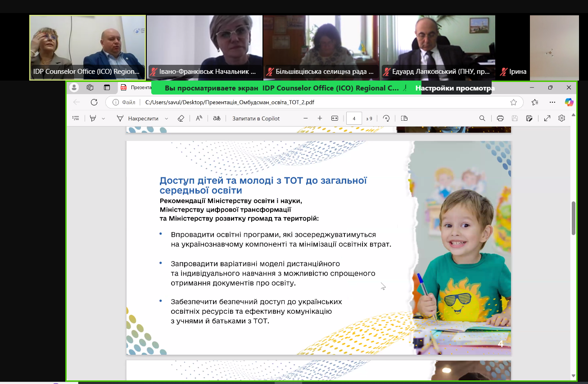Click muted mic icon of Більшівцівська participant
The height and width of the screenshot is (384, 588).
pyautogui.click(x=271, y=72)
